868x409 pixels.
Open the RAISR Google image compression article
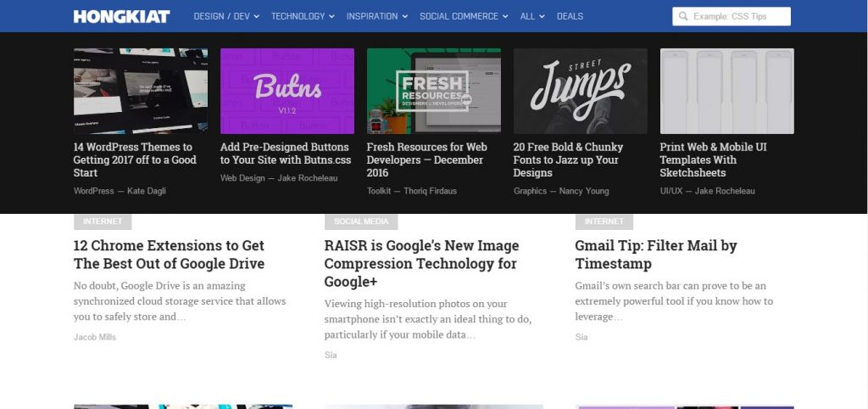pyautogui.click(x=421, y=263)
